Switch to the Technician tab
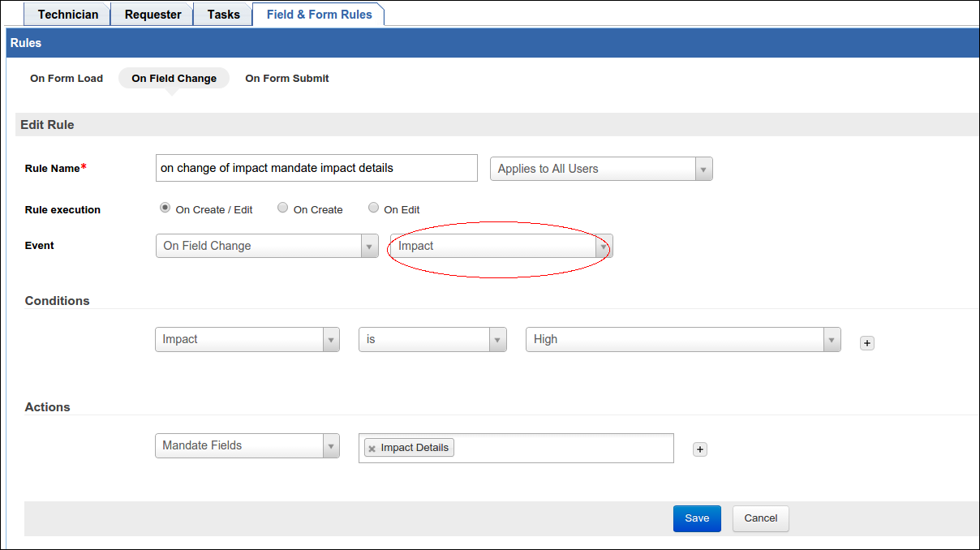The height and width of the screenshot is (550, 980). point(67,14)
